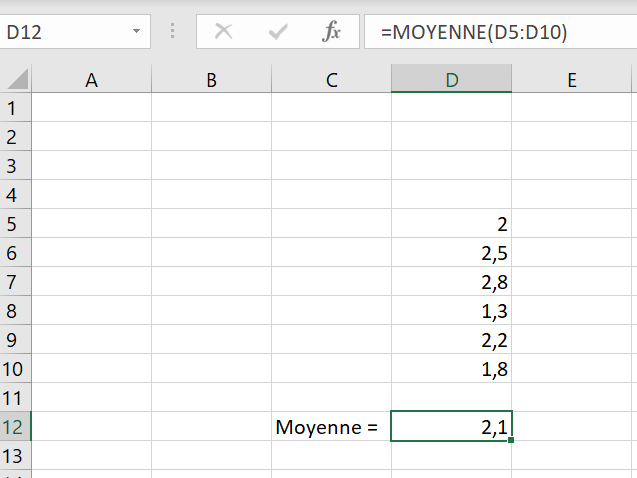Click the cell containing 2,5
Viewport: 637px width, 478px height.
[x=451, y=253]
